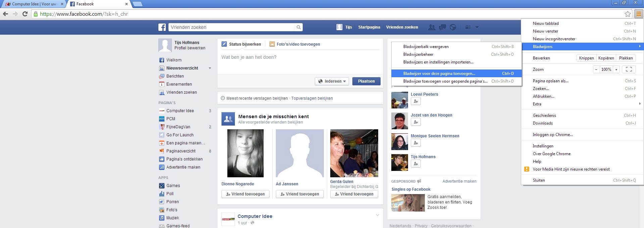Open Bladwijzerbeheer
Viewport: 644px width, 228px height.
456,54
